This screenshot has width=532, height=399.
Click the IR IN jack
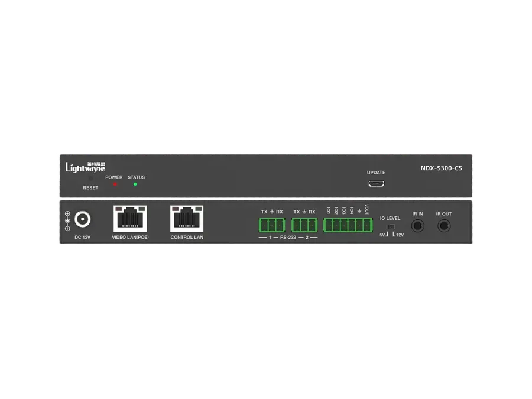coord(418,226)
